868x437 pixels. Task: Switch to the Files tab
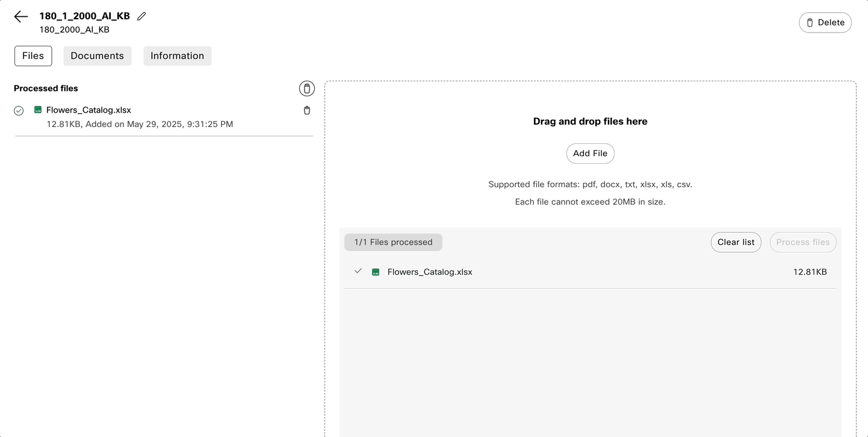33,56
